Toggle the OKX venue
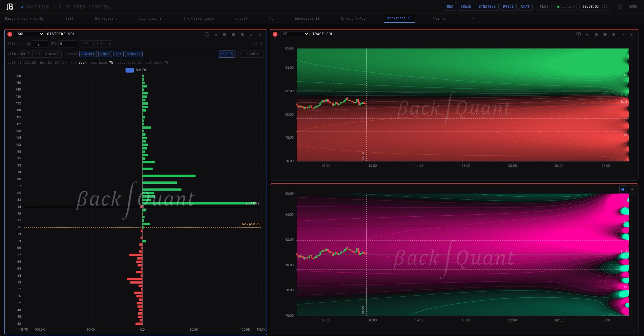 [119, 54]
